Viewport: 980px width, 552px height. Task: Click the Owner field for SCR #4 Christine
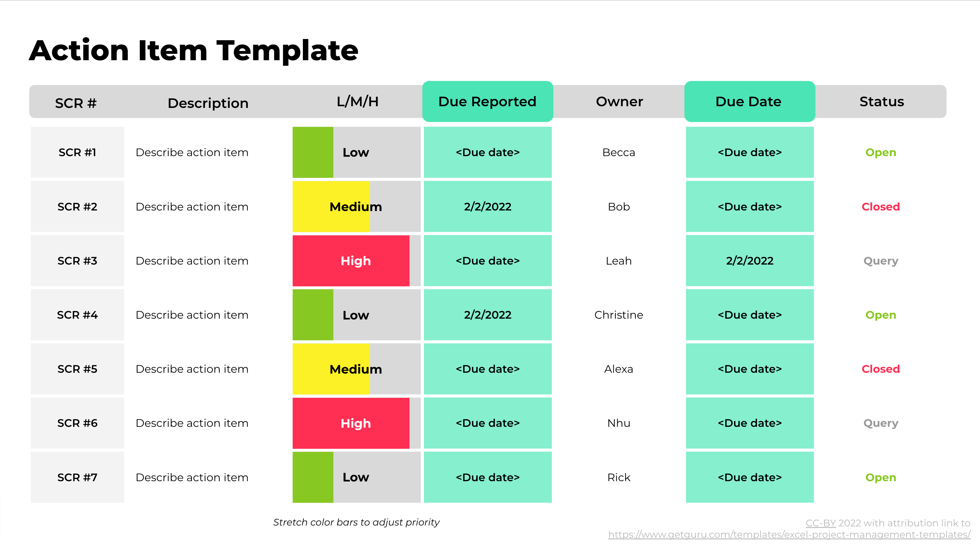[619, 314]
